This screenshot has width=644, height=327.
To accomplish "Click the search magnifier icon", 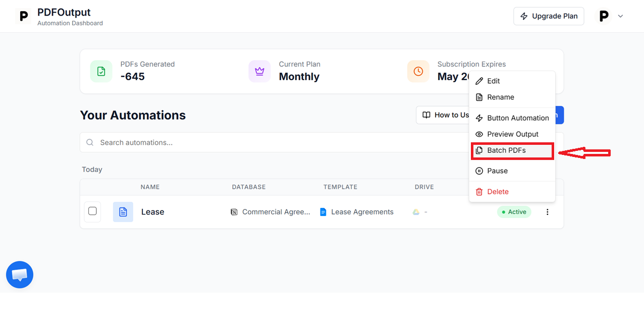I will coord(90,142).
